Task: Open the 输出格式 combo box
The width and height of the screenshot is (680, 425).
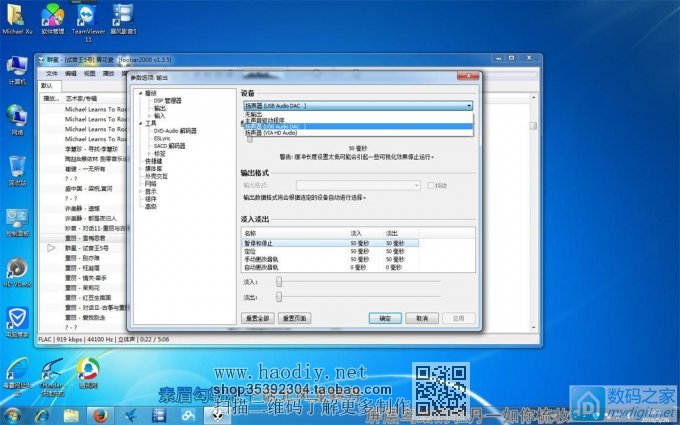Action: tap(331, 185)
